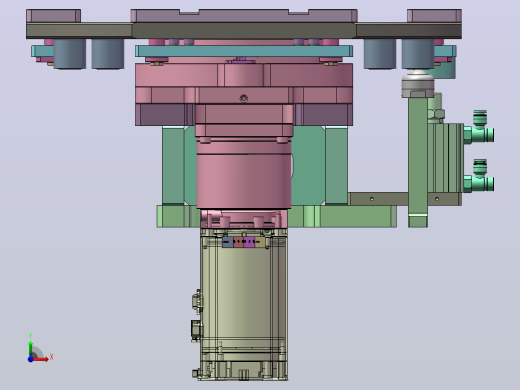Select the silver ball roller atop the bracket
The width and height of the screenshot is (520, 390).
[418, 83]
